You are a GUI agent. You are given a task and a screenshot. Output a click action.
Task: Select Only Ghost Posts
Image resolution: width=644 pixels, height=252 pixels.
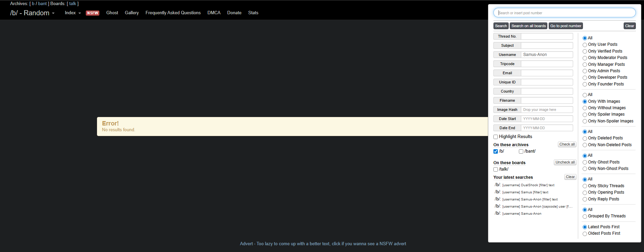585,162
